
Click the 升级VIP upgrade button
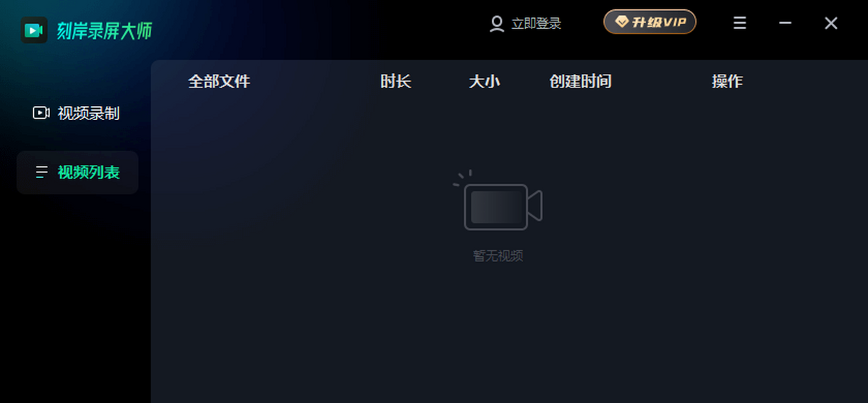coord(650,22)
